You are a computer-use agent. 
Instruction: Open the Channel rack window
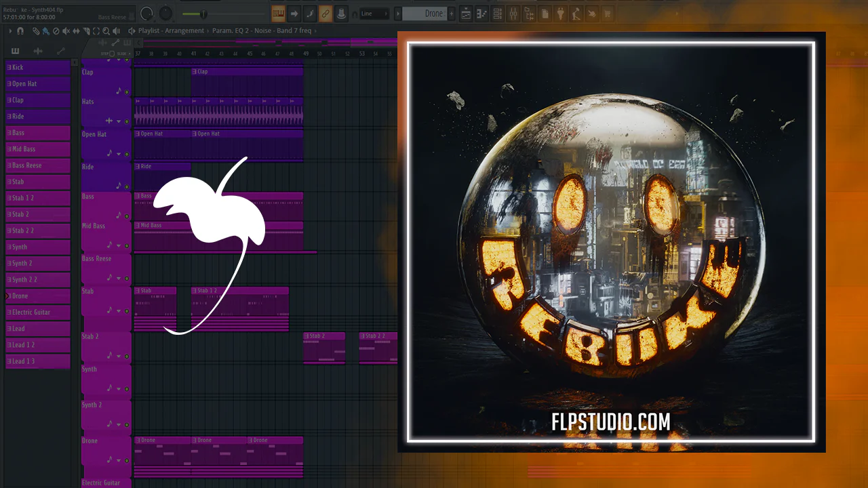[x=497, y=14]
